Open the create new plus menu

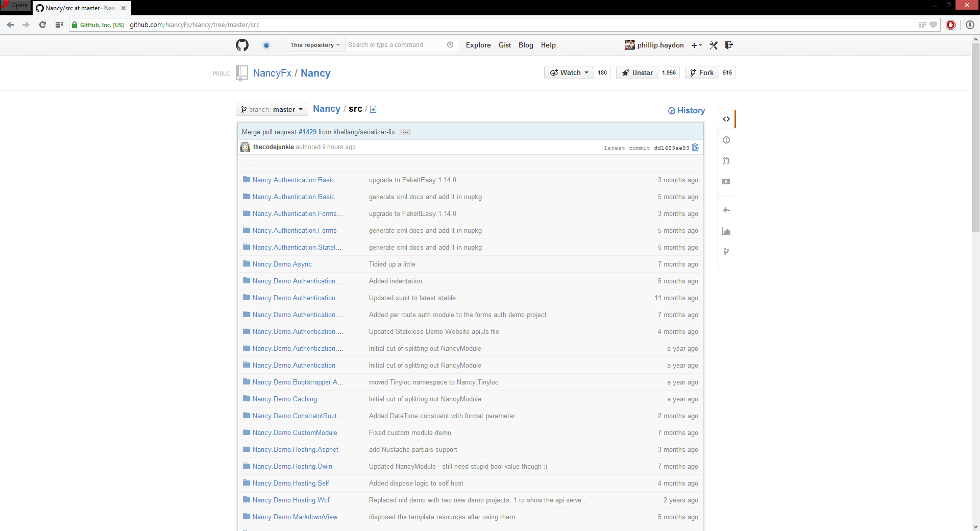coord(696,45)
